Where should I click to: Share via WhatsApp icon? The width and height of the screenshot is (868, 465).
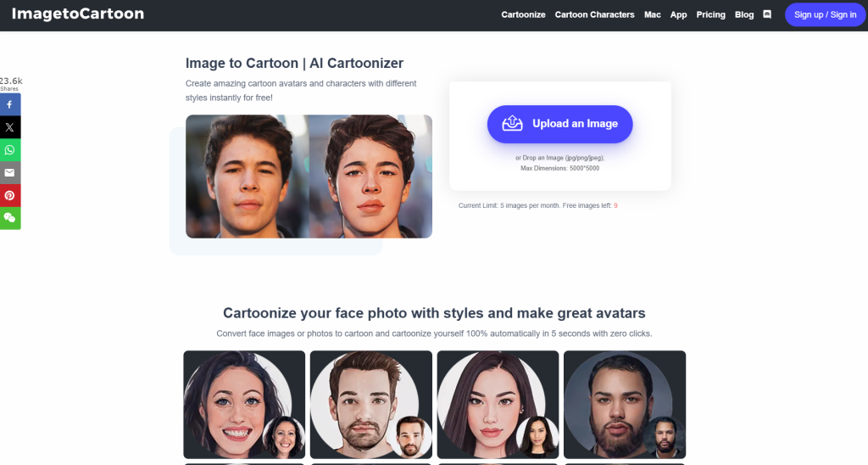pos(10,150)
